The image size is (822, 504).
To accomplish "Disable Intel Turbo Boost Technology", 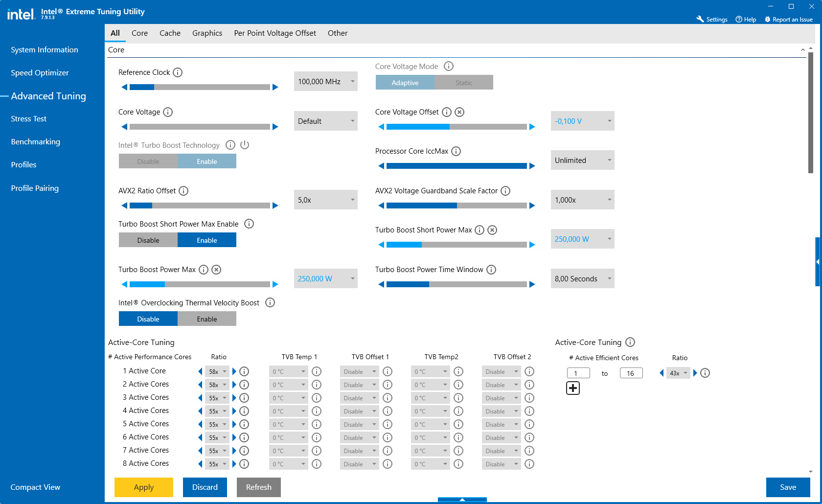I will (148, 161).
